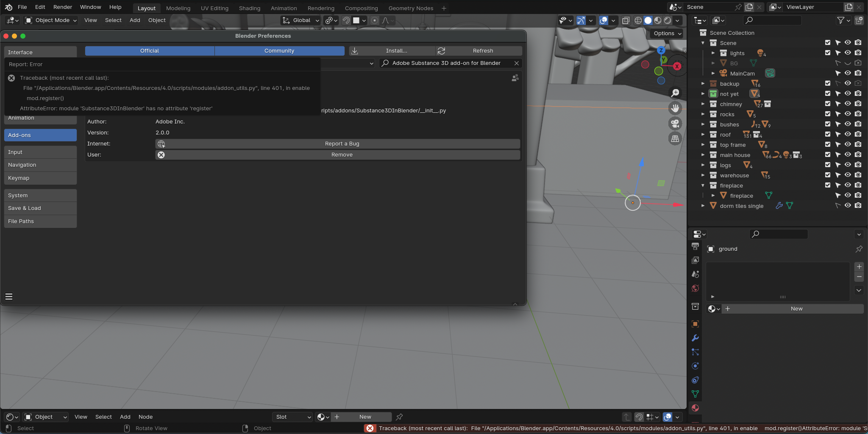Click the Report a Bug button
868x434 pixels.
pos(338,144)
